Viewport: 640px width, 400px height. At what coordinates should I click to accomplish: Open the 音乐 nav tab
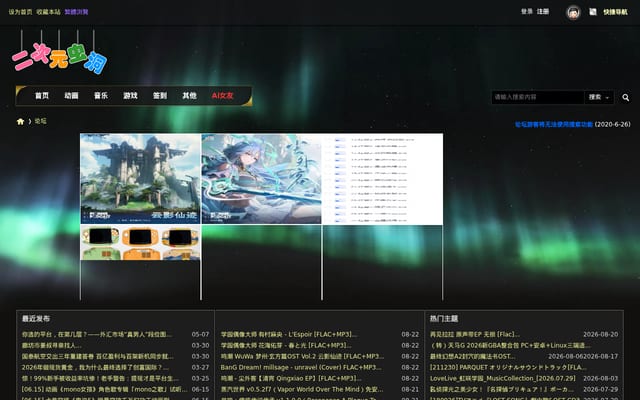(x=101, y=96)
